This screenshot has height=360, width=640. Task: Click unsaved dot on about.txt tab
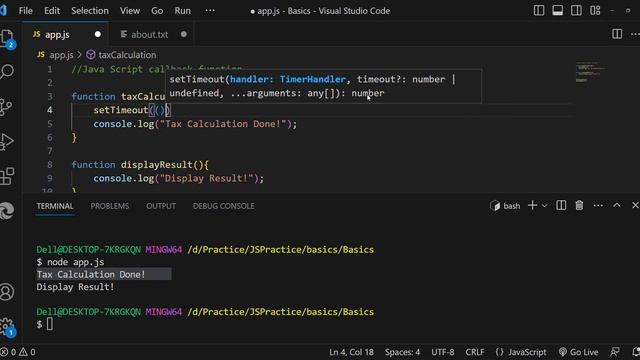point(184,34)
